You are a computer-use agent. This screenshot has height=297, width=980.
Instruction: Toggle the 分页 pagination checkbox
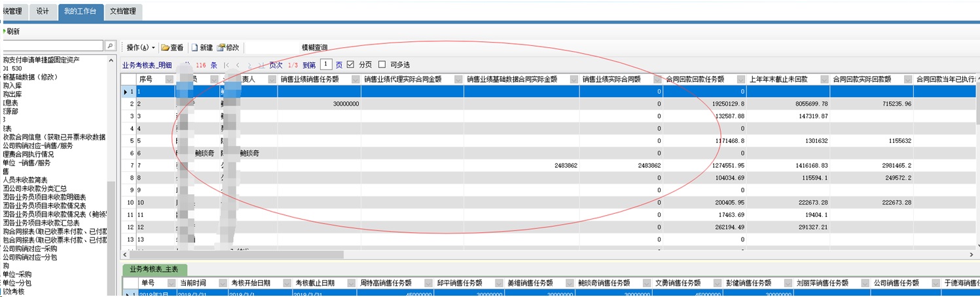pyautogui.click(x=350, y=65)
